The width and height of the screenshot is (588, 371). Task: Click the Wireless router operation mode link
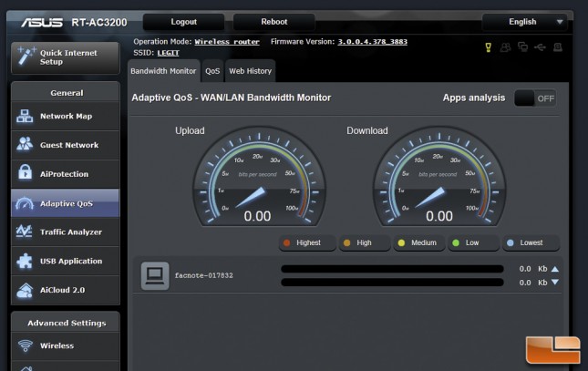(x=227, y=42)
